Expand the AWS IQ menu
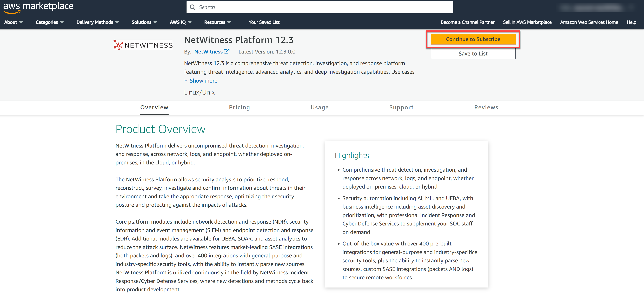 (180, 22)
